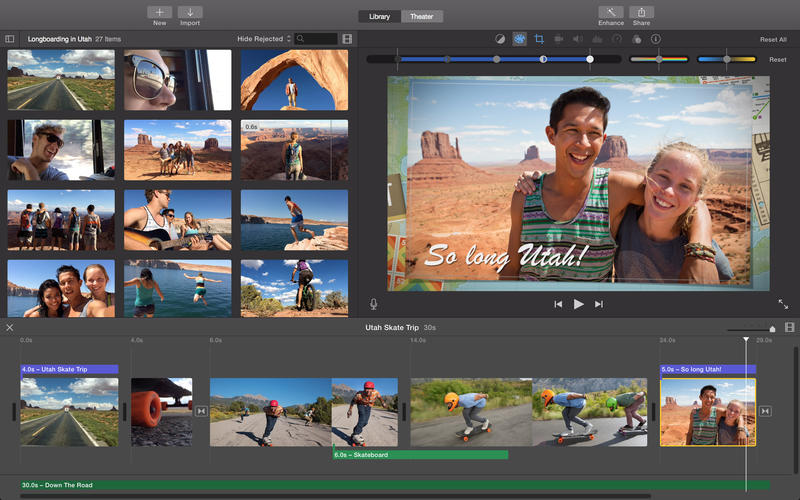Open the Hide Rejected filter dropdown
Viewport: 800px width, 500px height.
[x=263, y=39]
